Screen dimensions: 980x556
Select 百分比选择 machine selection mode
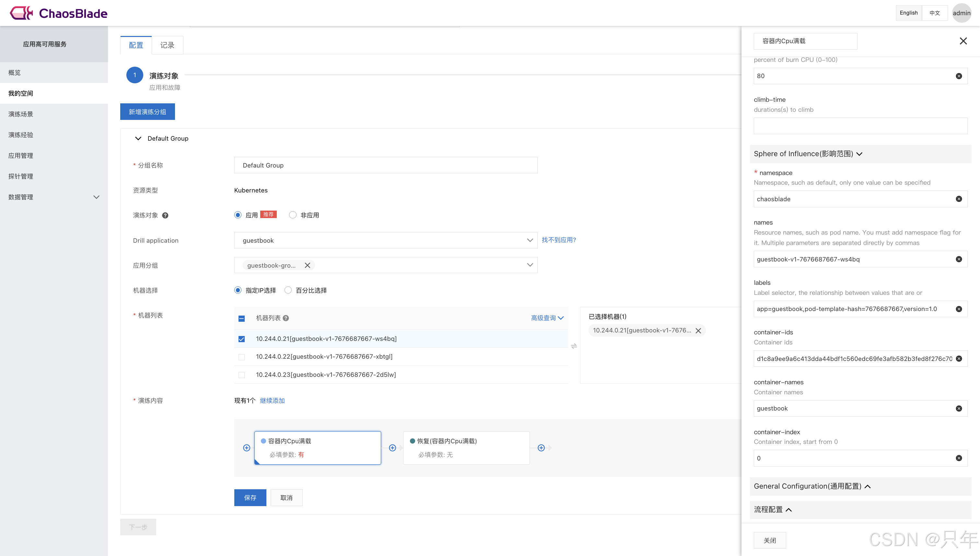288,290
